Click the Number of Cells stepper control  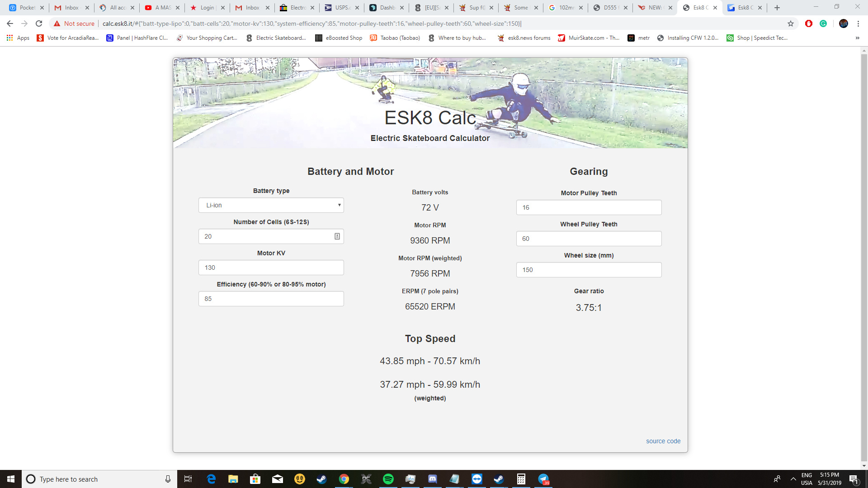(x=337, y=236)
